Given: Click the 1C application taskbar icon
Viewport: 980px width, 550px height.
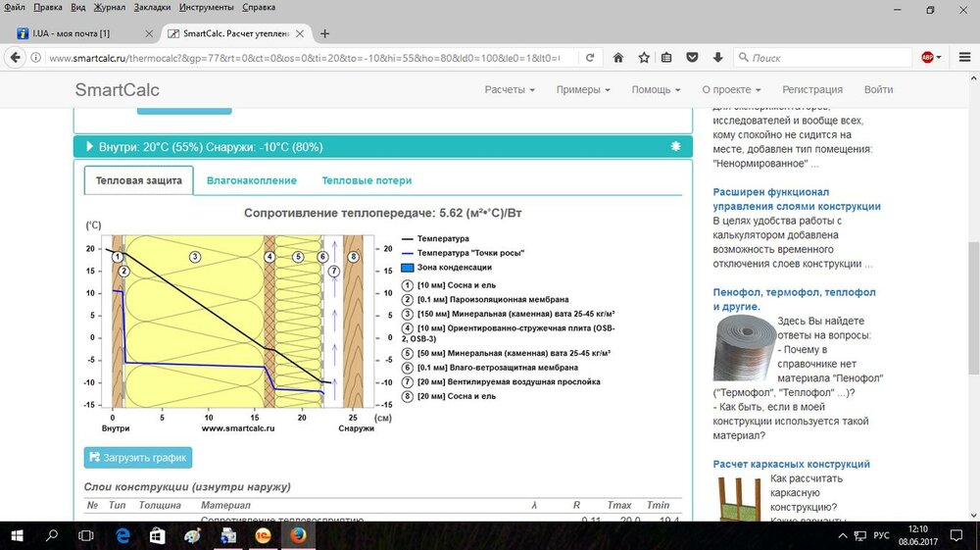Looking at the screenshot, I should tap(262, 535).
